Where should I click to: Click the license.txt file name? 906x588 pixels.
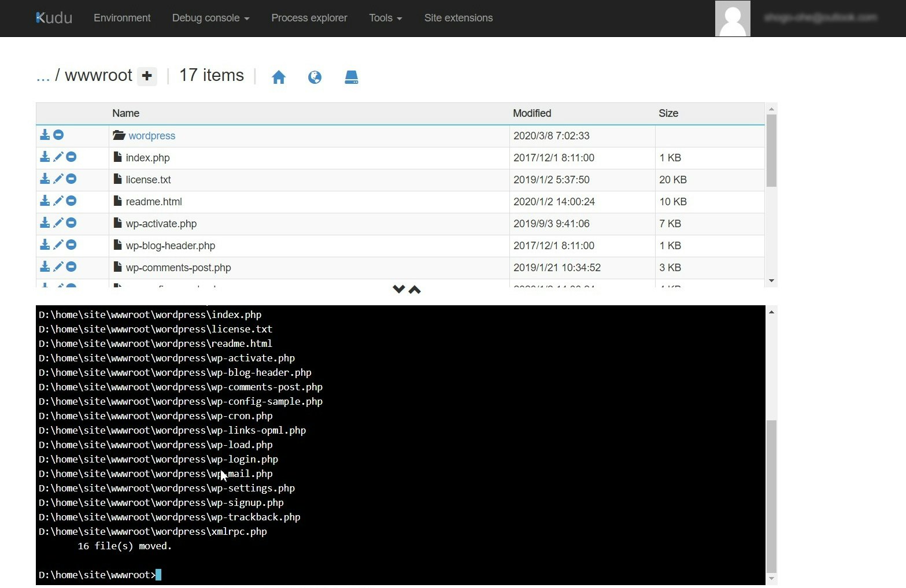[x=148, y=180]
